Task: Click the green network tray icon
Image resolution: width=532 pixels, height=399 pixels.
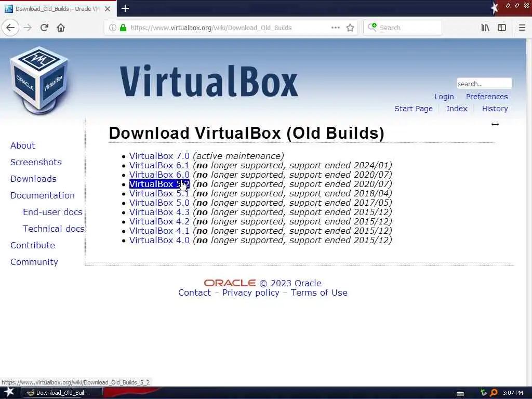Action: (484, 393)
